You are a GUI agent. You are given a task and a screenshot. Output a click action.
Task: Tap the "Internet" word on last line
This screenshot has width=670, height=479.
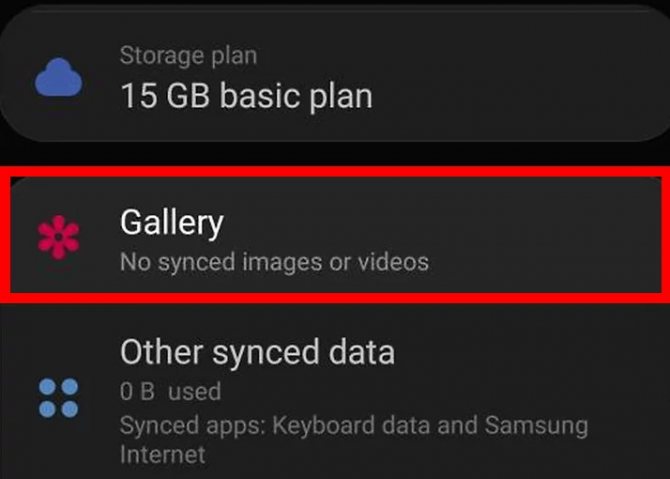(163, 455)
